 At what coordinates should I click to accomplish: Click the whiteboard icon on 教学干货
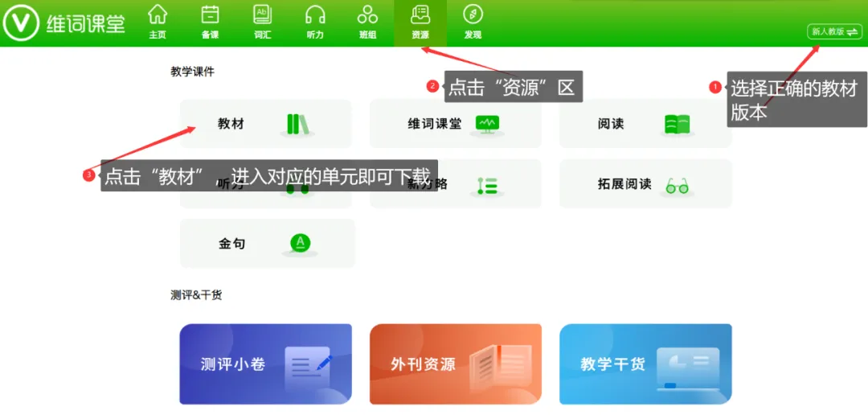[x=687, y=368]
